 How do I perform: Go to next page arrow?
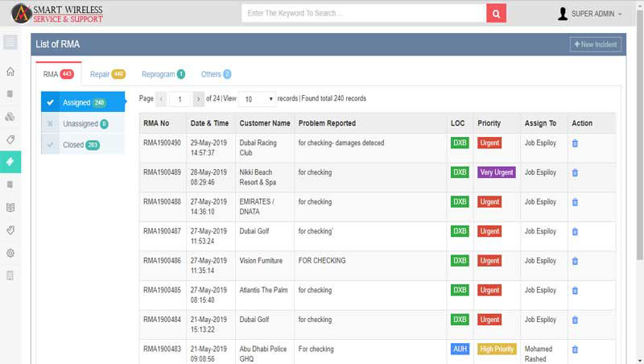199,99
